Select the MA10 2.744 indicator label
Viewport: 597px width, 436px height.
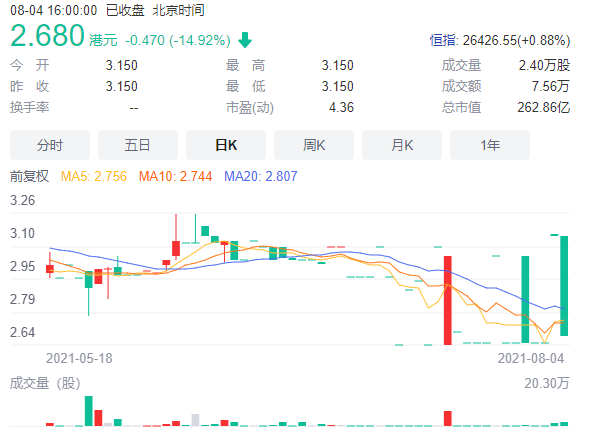tap(176, 176)
